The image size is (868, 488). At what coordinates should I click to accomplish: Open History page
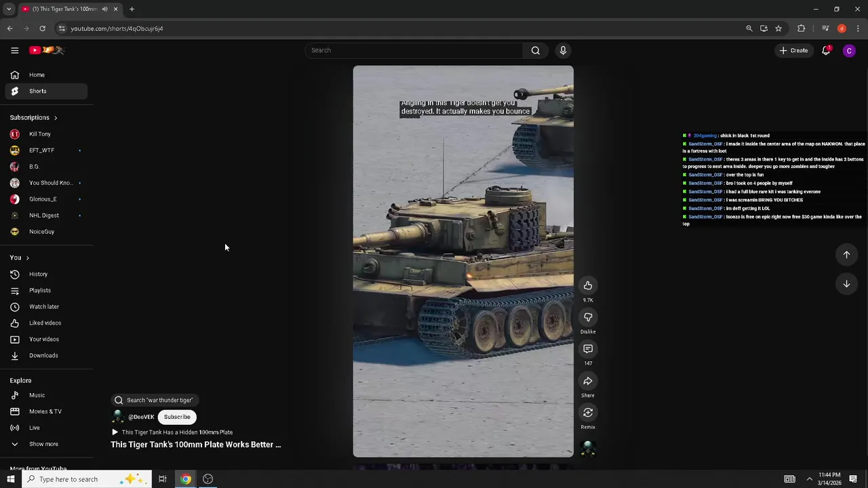(x=46, y=274)
